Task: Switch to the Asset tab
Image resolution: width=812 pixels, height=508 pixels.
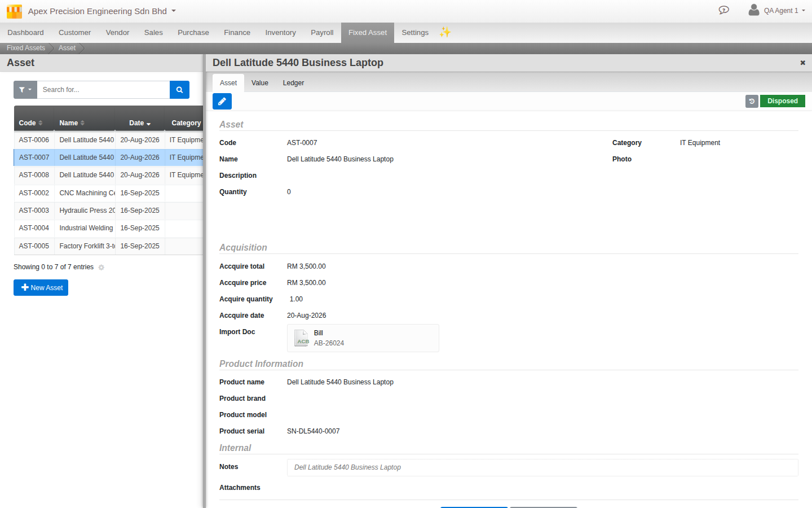Action: (x=228, y=83)
